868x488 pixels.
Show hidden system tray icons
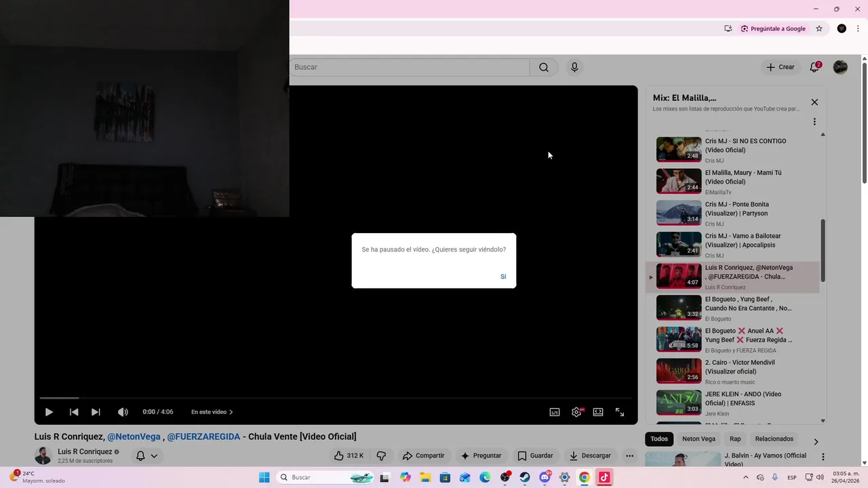pyautogui.click(x=746, y=477)
